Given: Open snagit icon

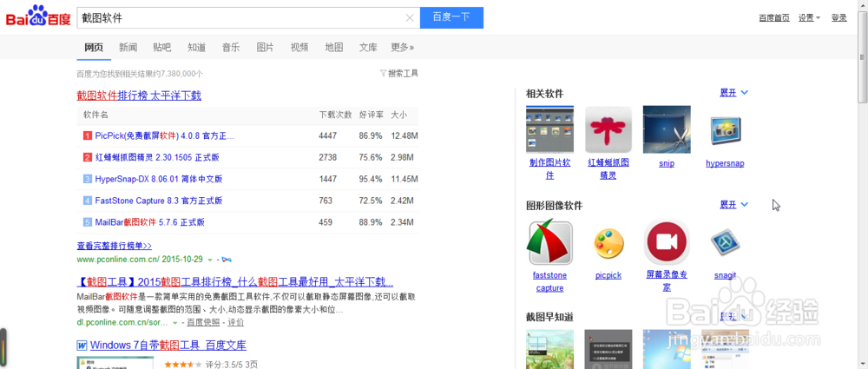Looking at the screenshot, I should click(725, 242).
